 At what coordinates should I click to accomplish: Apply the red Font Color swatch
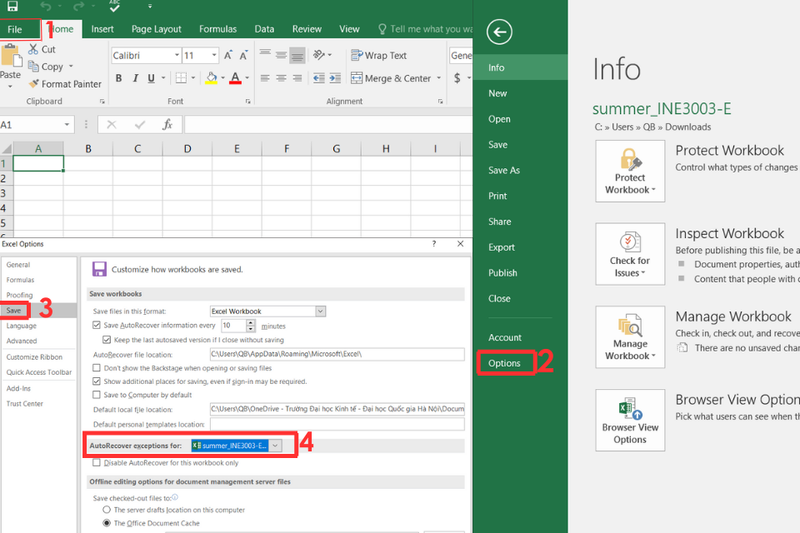pyautogui.click(x=235, y=78)
